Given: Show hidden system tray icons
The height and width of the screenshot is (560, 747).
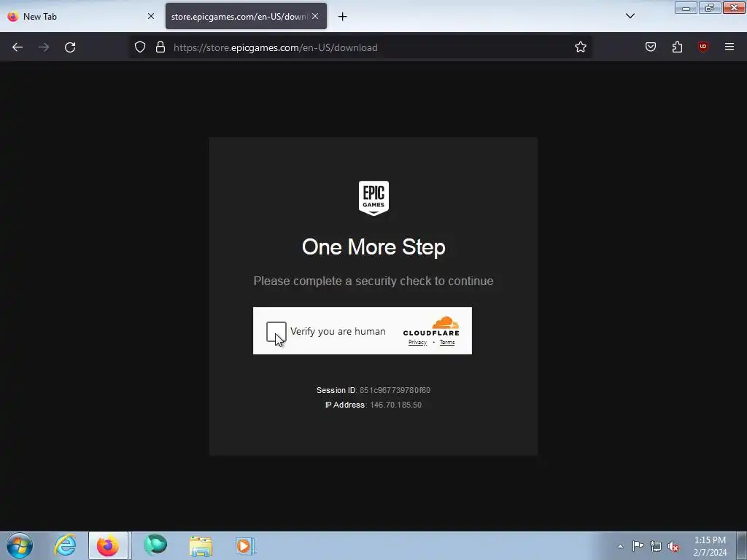Looking at the screenshot, I should click(x=620, y=546).
